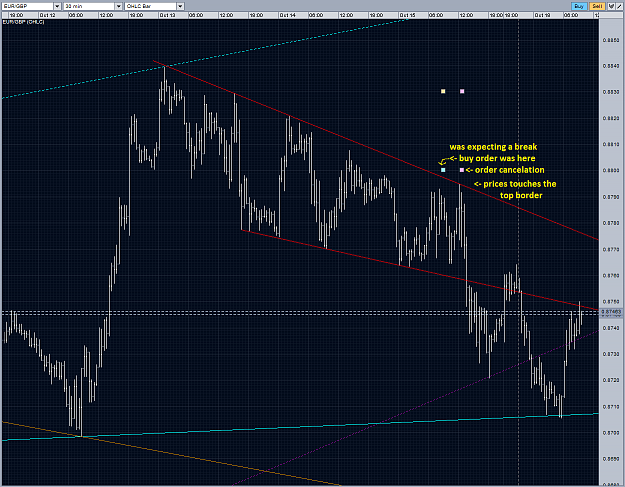This screenshot has height=487, width=625.
Task: Click the 0.8780 price axis label
Action: (611, 223)
